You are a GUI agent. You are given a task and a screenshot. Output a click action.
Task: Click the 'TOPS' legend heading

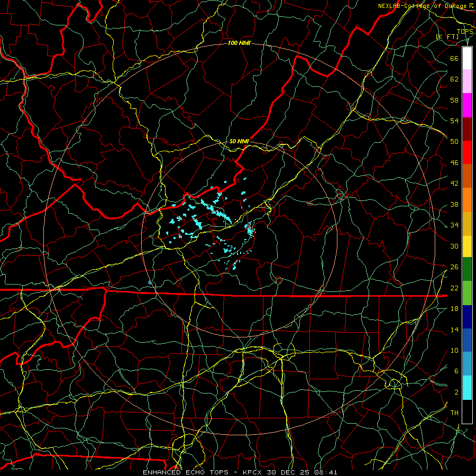coord(465,32)
